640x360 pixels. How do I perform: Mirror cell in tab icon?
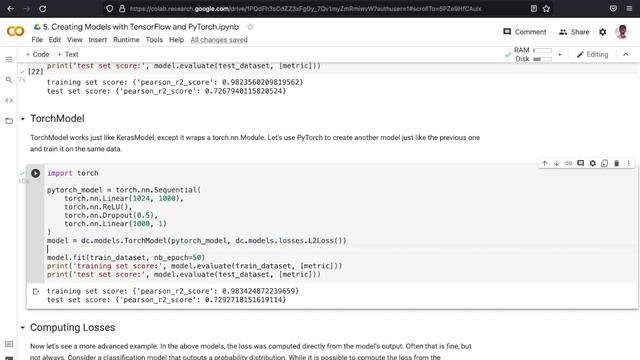click(x=604, y=163)
